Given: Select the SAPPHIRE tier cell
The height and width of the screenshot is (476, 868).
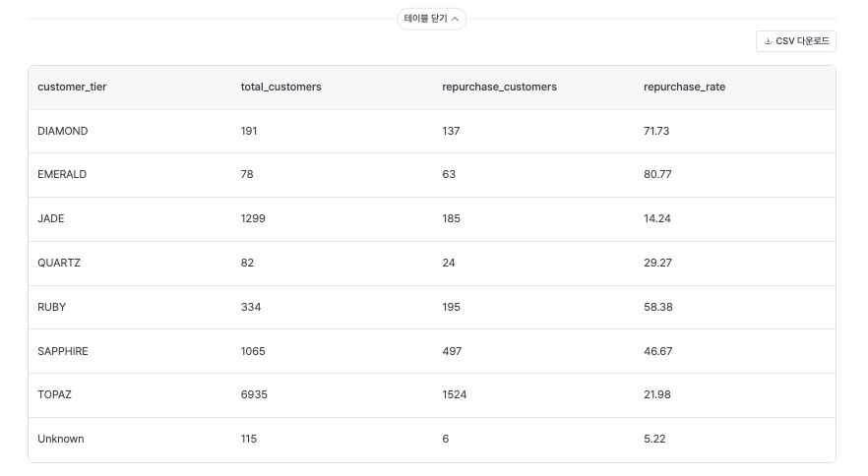Looking at the screenshot, I should [x=62, y=351].
